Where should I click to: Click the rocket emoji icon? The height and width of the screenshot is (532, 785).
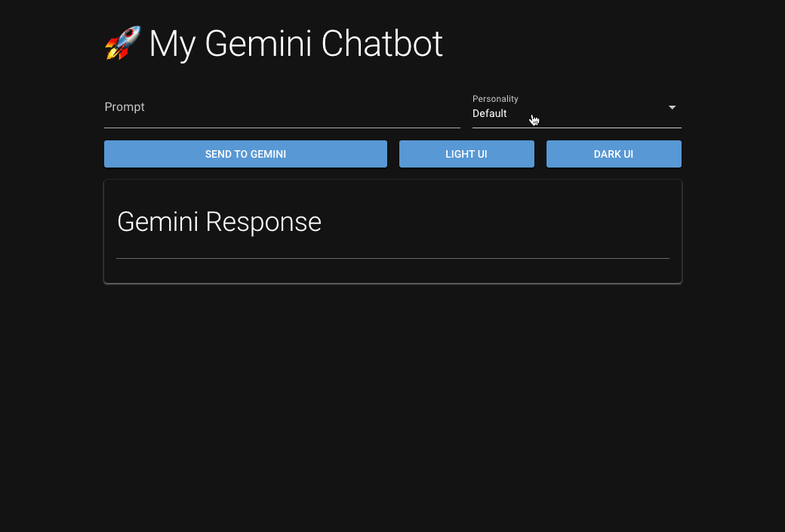123,44
